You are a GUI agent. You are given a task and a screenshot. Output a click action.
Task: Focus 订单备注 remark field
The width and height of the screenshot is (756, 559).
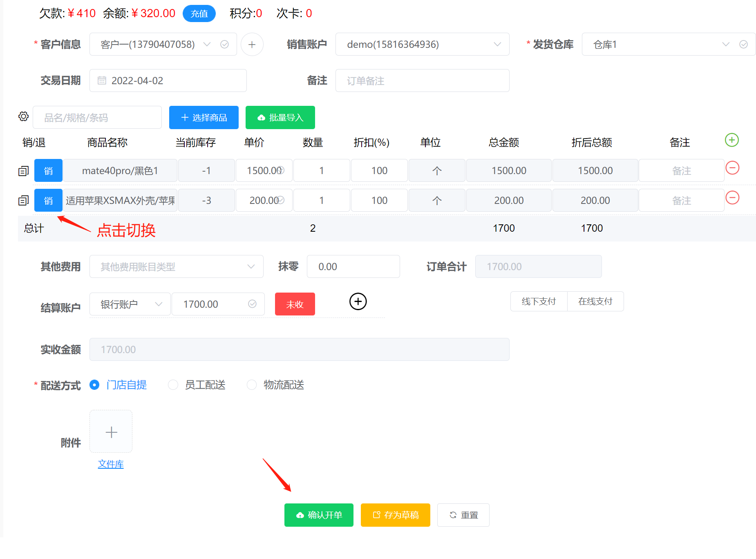coord(423,81)
